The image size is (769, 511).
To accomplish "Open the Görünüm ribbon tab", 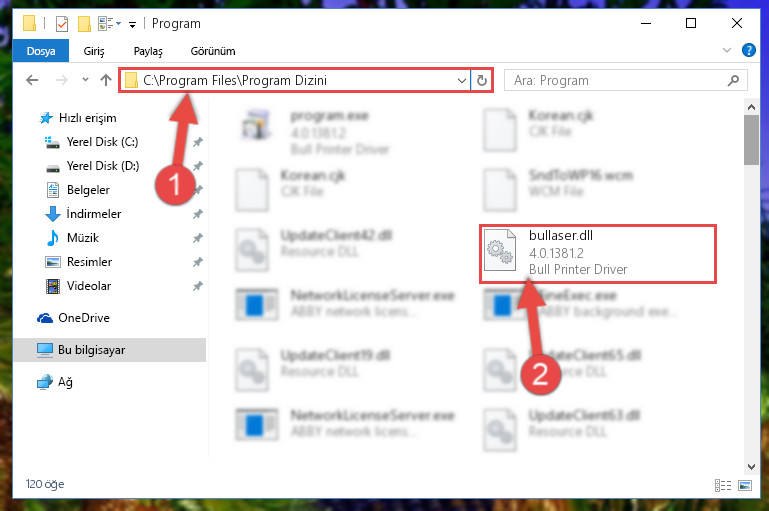I will pyautogui.click(x=213, y=51).
